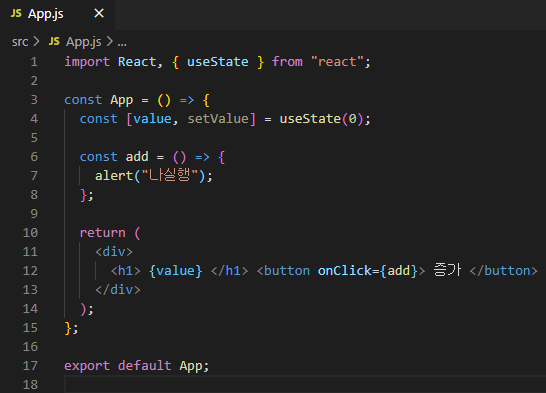Viewport: 546px width, 393px height.
Task: Click the closing </div> tag on line 13
Action: tap(118, 290)
